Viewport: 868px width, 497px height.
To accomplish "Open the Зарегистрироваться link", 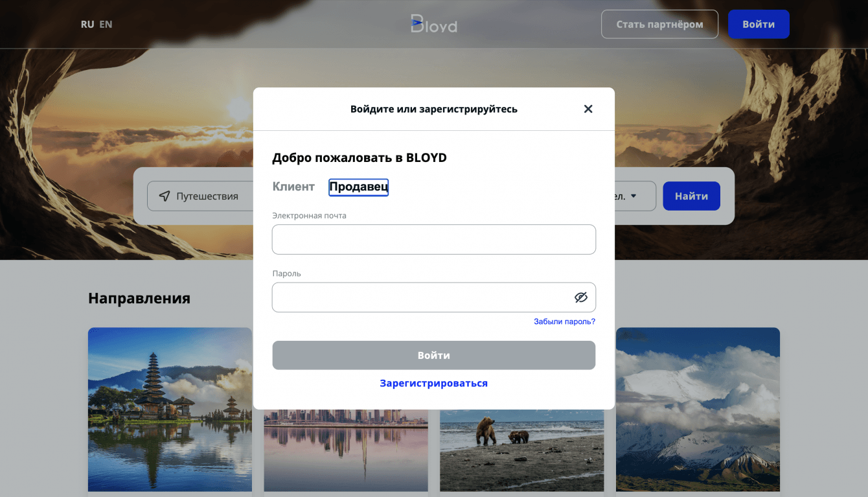I will pyautogui.click(x=434, y=383).
